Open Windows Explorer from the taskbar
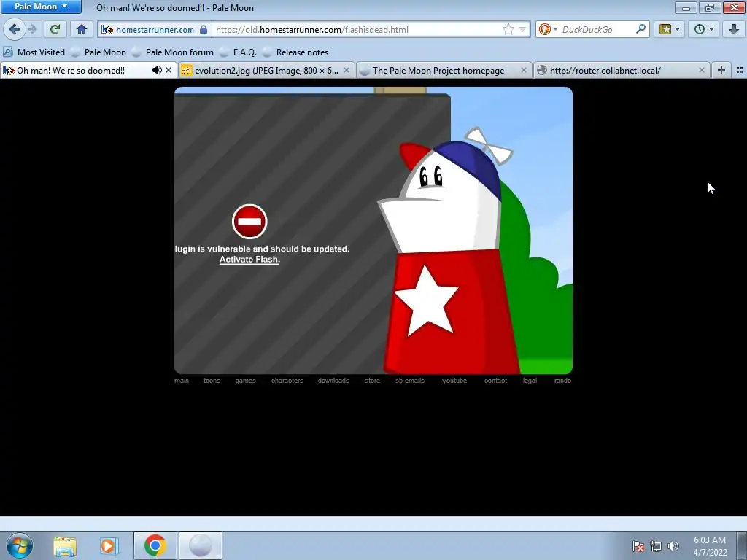The image size is (747, 560). [x=65, y=545]
